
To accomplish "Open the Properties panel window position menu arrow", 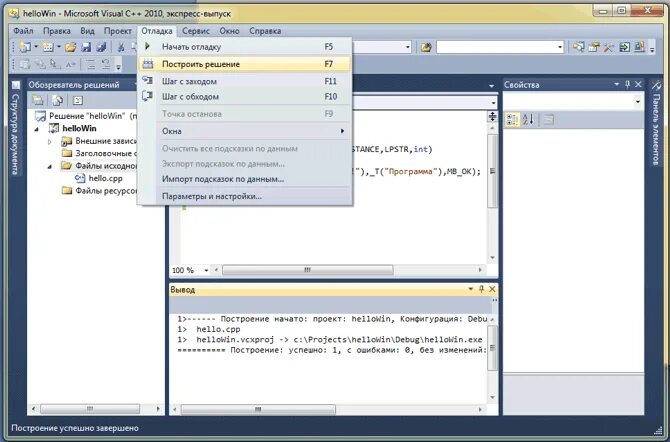I will pos(616,85).
